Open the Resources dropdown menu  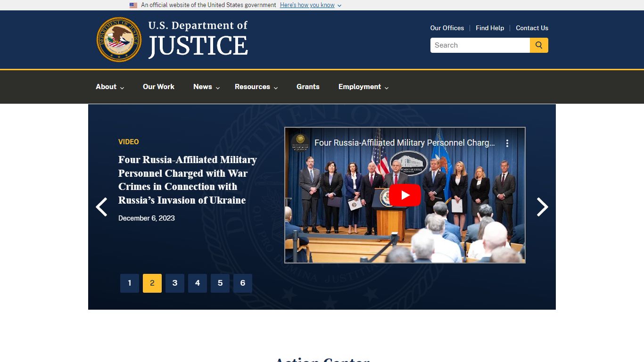[x=256, y=87]
